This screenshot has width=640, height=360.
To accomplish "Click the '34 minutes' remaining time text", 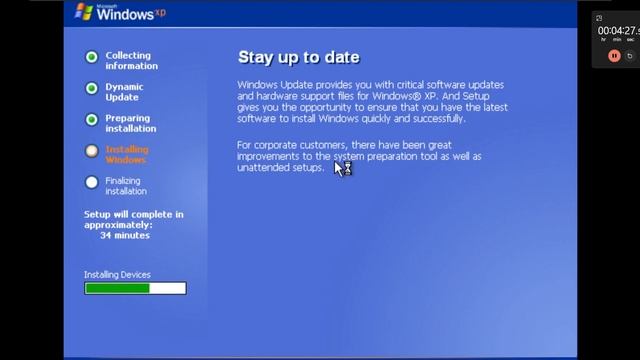I will tap(125, 236).
